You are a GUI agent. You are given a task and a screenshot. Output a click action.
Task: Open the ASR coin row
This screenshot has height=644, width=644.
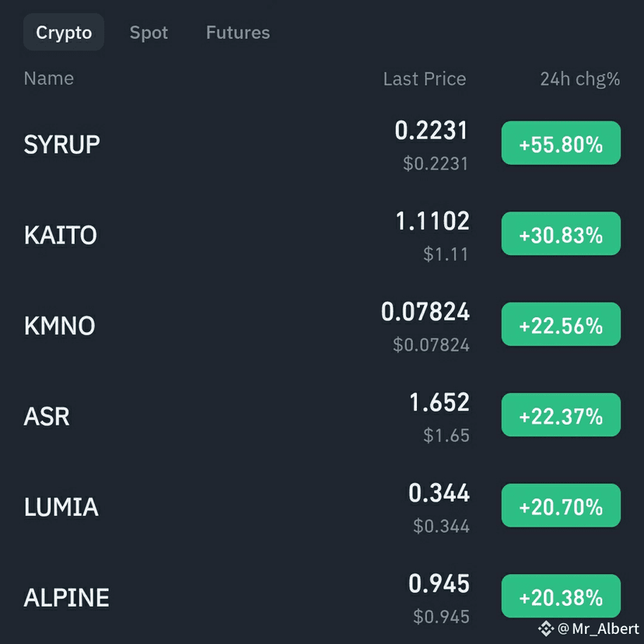322,415
